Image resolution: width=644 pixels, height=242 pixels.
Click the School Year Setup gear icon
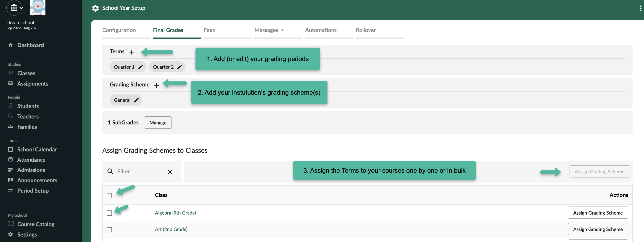tap(95, 8)
